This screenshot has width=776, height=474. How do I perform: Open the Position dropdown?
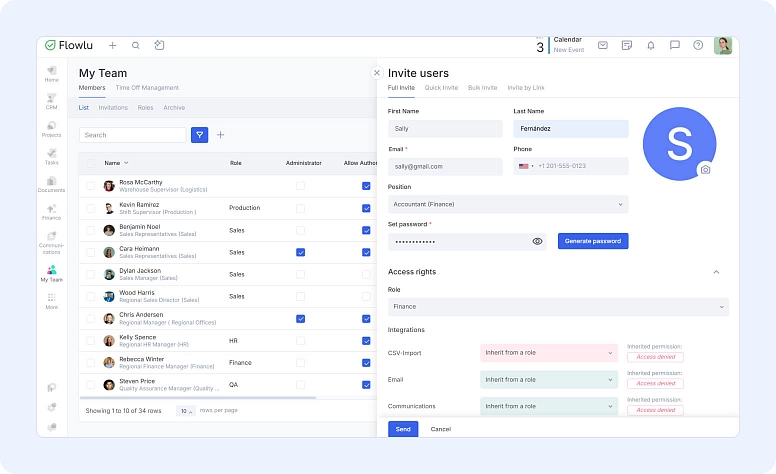[508, 204]
